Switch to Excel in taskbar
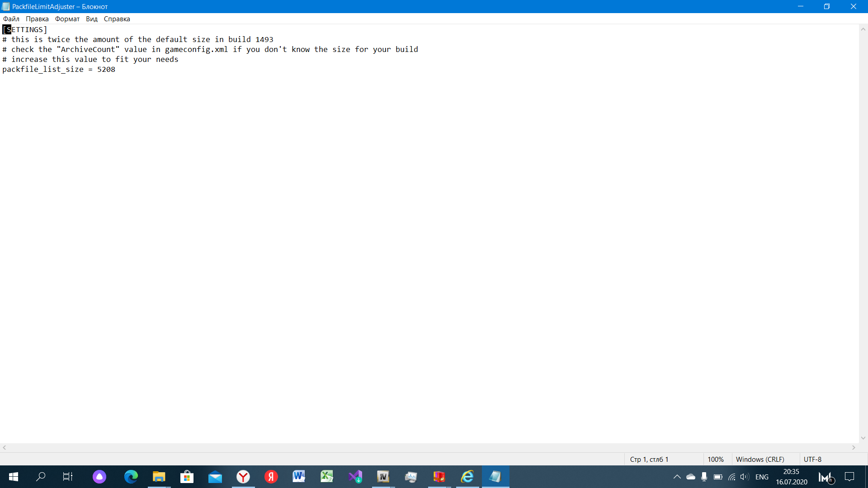Viewport: 868px width, 488px height. pyautogui.click(x=327, y=477)
